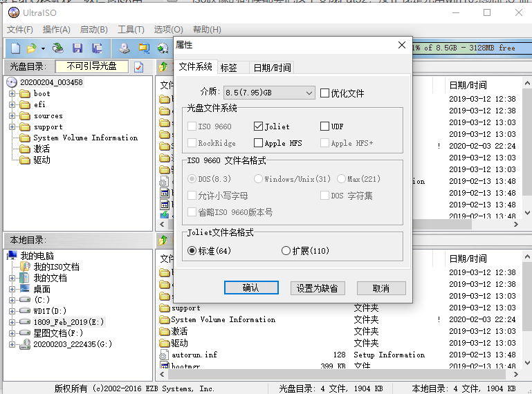
Task: Click the Save As double-floppy icon
Action: (x=97, y=48)
